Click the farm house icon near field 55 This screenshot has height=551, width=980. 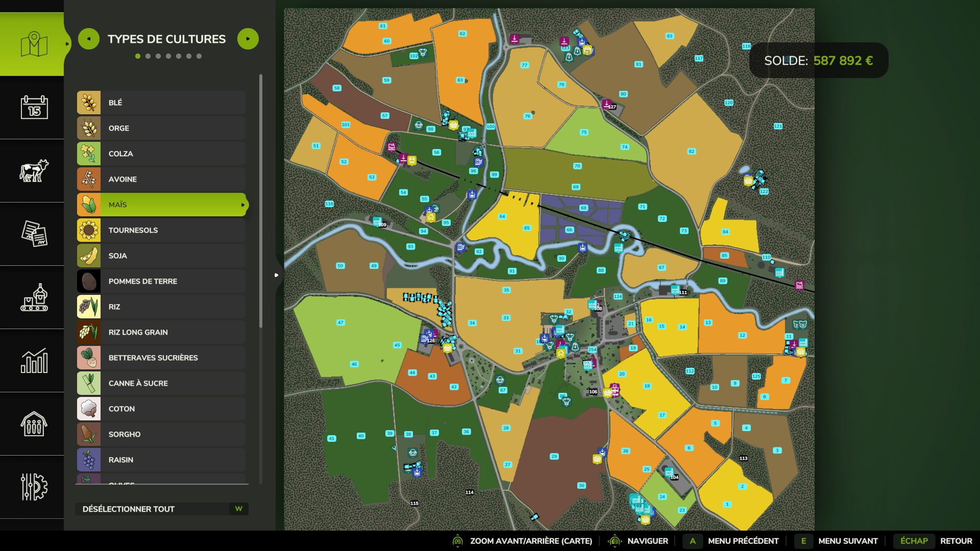pos(431,218)
